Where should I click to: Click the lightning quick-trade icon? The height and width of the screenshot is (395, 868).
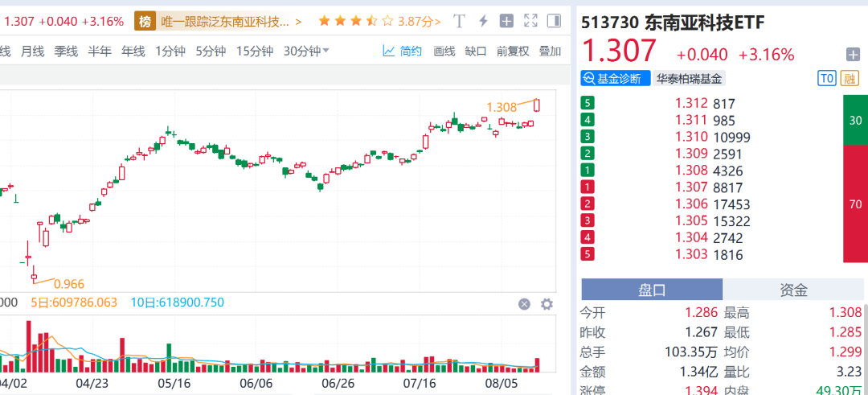tap(483, 22)
